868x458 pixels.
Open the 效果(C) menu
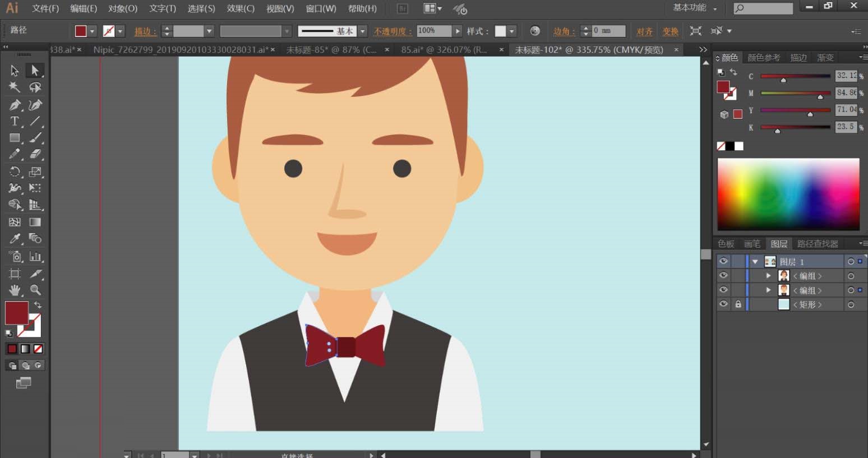(x=240, y=8)
